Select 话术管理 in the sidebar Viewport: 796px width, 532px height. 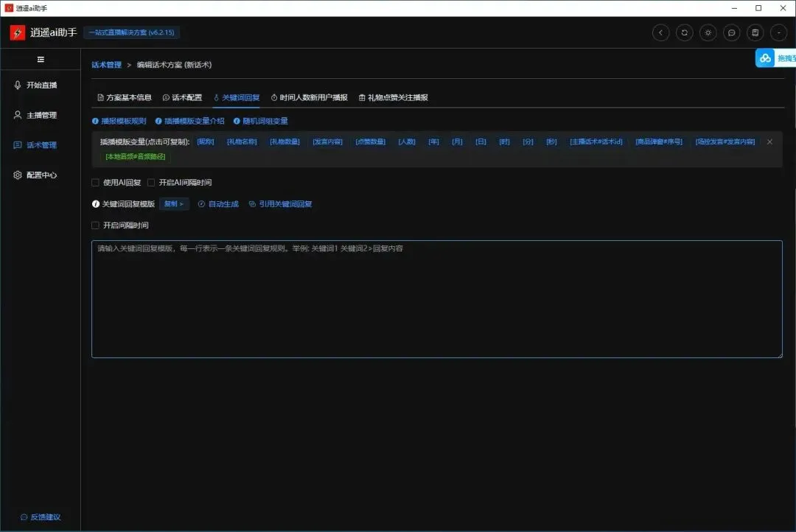40,145
